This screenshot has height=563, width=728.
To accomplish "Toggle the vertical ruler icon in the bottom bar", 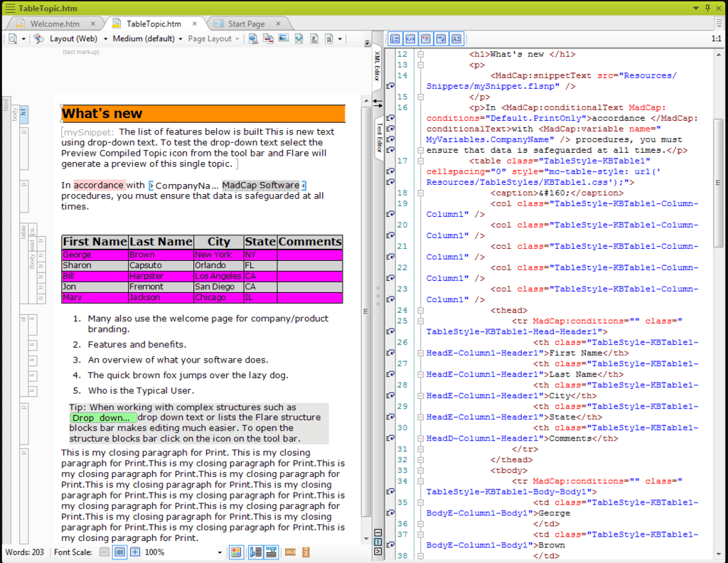I will point(306,552).
